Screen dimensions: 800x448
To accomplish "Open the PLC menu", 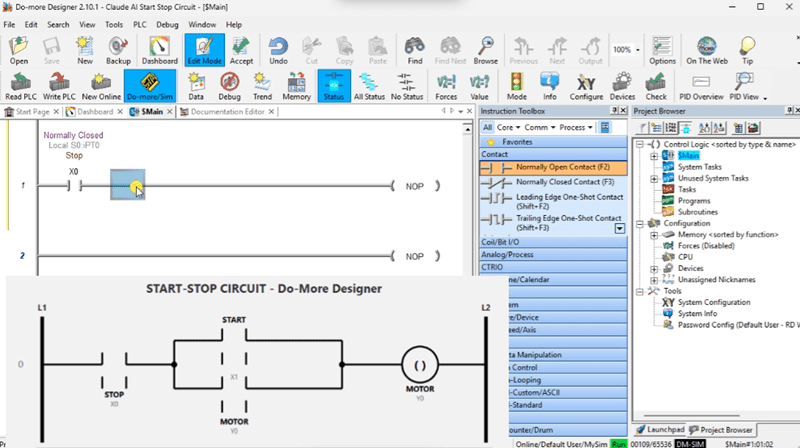I will coord(140,22).
